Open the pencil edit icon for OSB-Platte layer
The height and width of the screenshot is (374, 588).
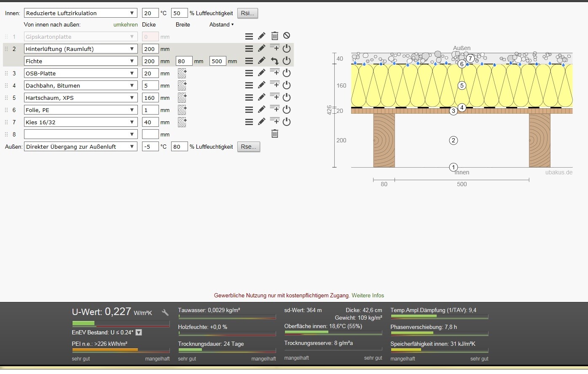click(x=262, y=73)
